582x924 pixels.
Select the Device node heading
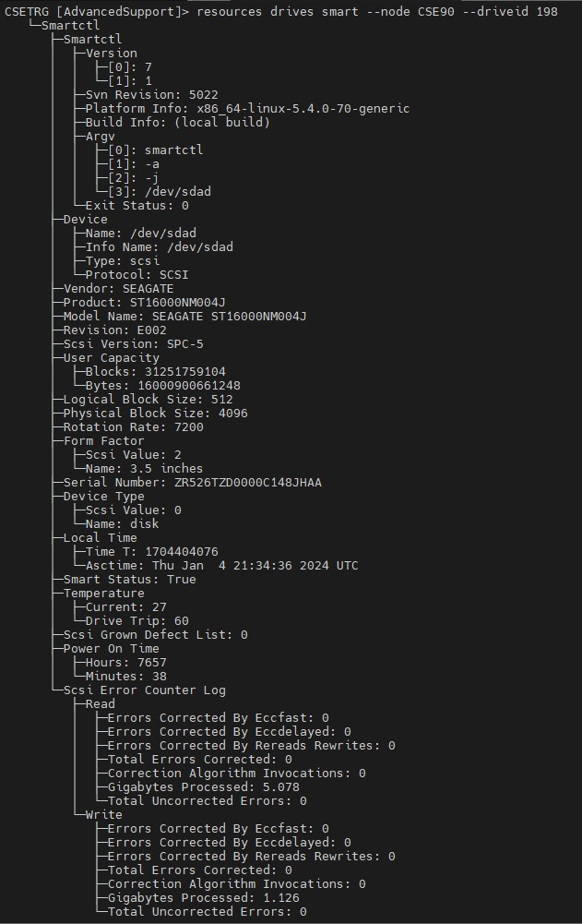click(x=86, y=219)
